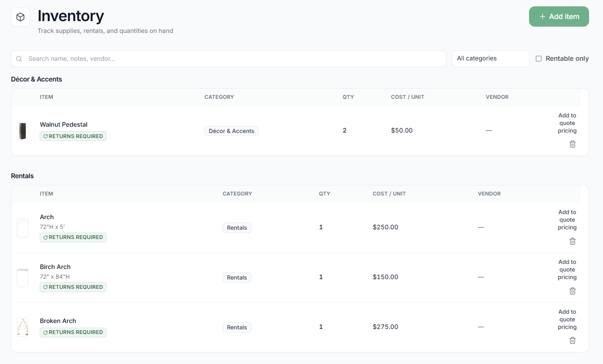The width and height of the screenshot is (603, 364).
Task: Click Rentals tag in Birch Arch row
Action: pos(237,277)
